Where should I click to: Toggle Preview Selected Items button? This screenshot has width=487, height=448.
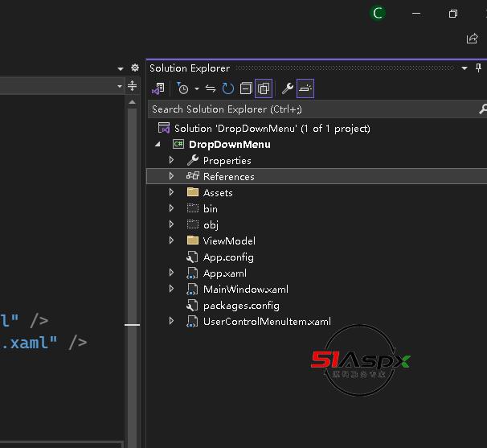tap(305, 88)
